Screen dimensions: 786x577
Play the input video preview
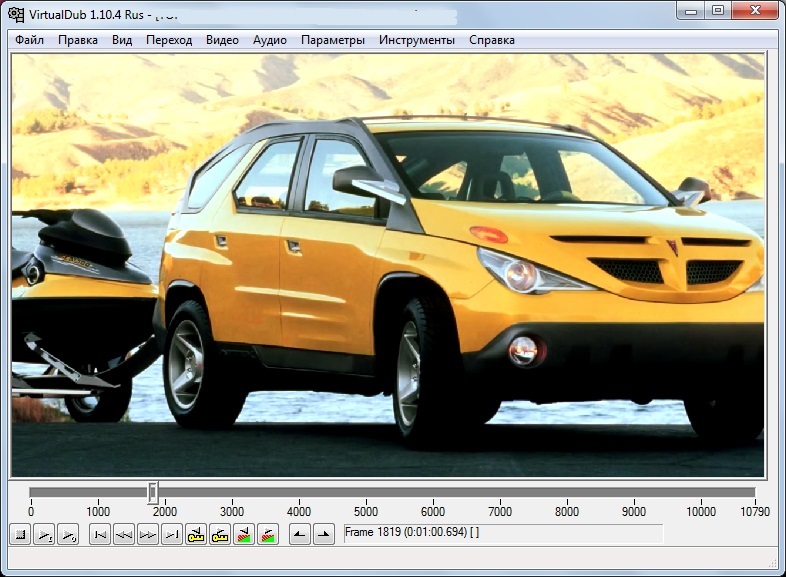pyautogui.click(x=45, y=534)
